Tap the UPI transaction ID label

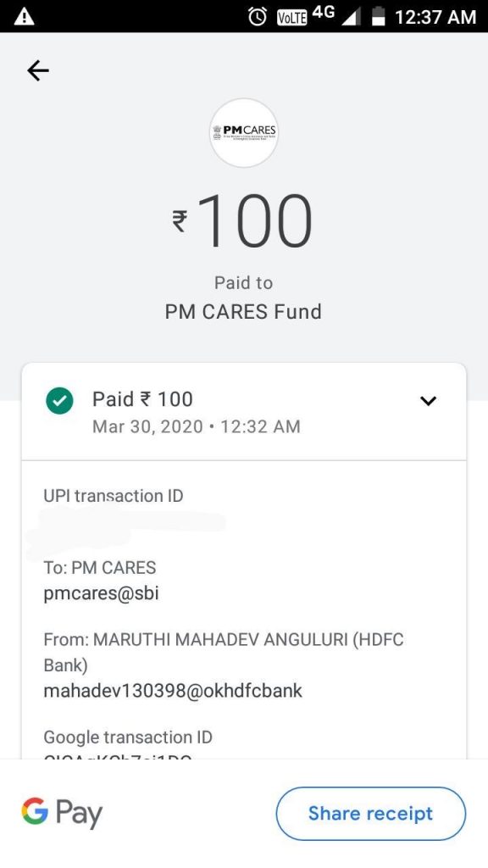tap(114, 495)
